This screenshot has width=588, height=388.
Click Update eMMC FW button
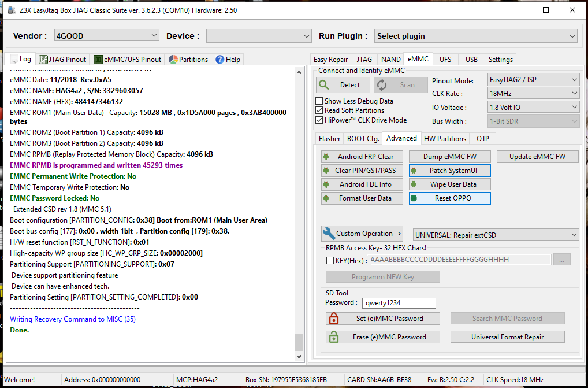(x=537, y=157)
